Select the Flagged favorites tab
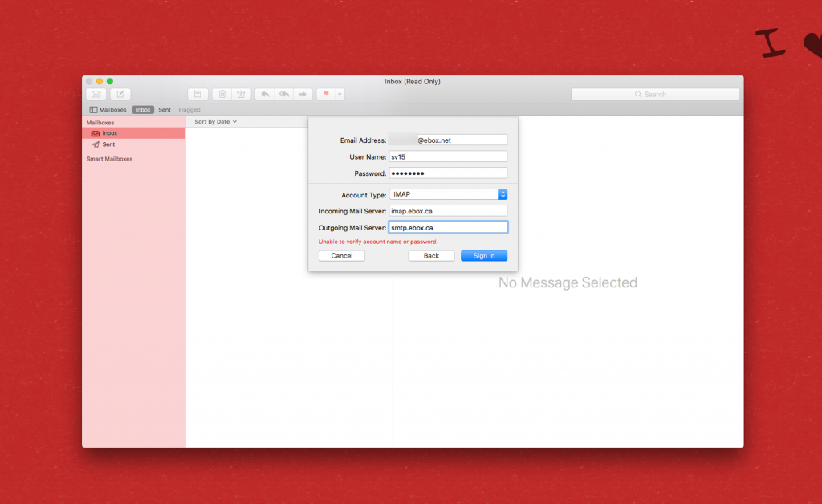 click(x=189, y=110)
